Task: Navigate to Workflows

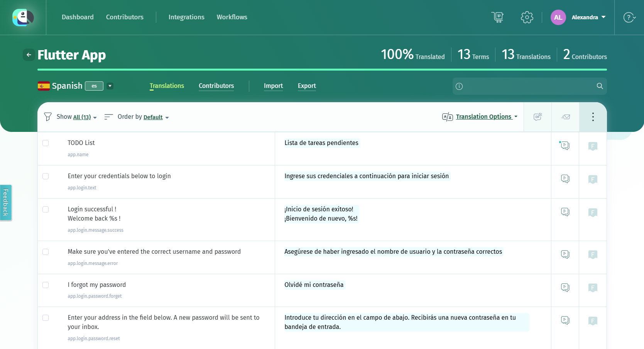Action: tap(232, 17)
